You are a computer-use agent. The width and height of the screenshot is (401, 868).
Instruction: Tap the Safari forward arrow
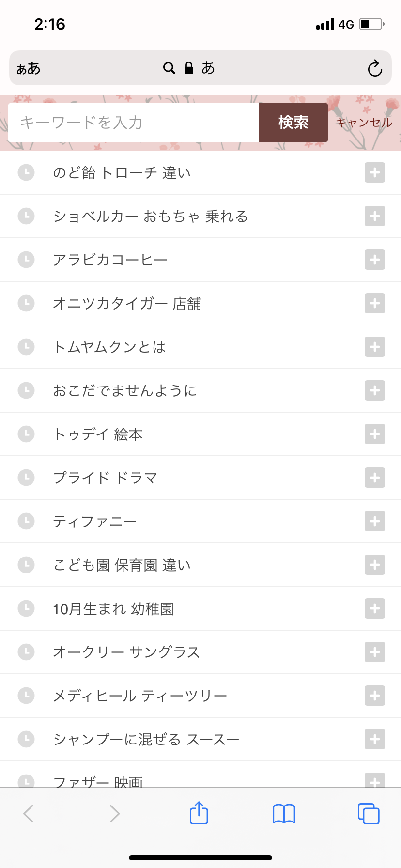[114, 814]
